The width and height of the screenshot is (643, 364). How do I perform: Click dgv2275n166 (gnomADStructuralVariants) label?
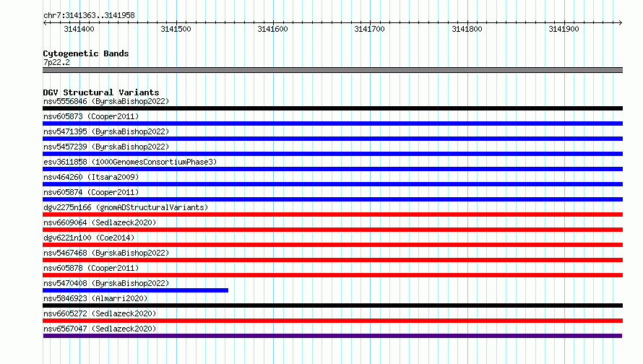tap(126, 207)
